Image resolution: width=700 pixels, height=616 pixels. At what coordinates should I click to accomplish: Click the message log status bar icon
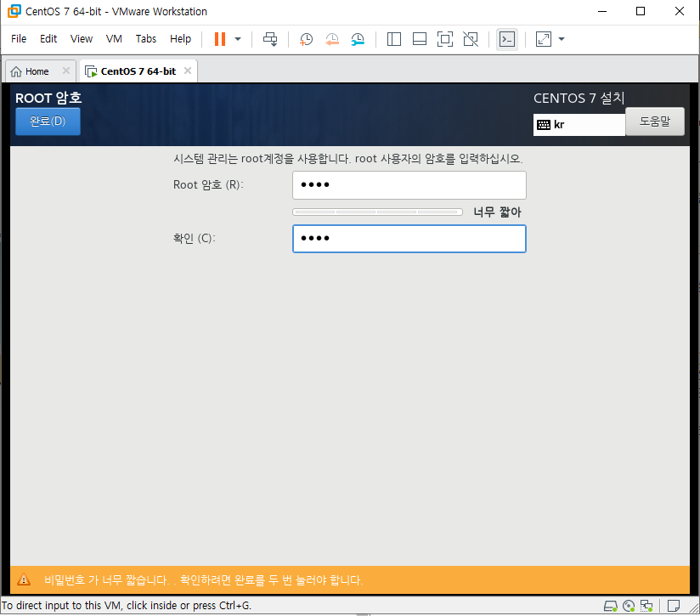673,606
